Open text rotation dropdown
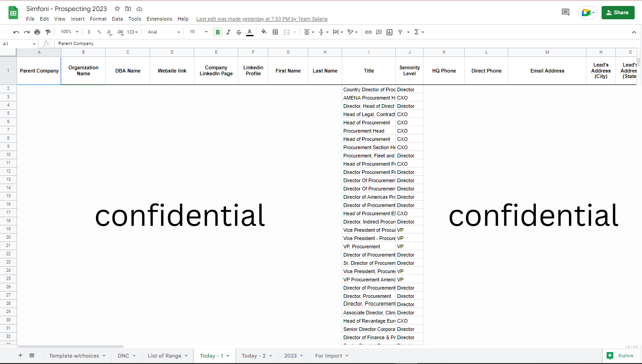 pos(353,32)
